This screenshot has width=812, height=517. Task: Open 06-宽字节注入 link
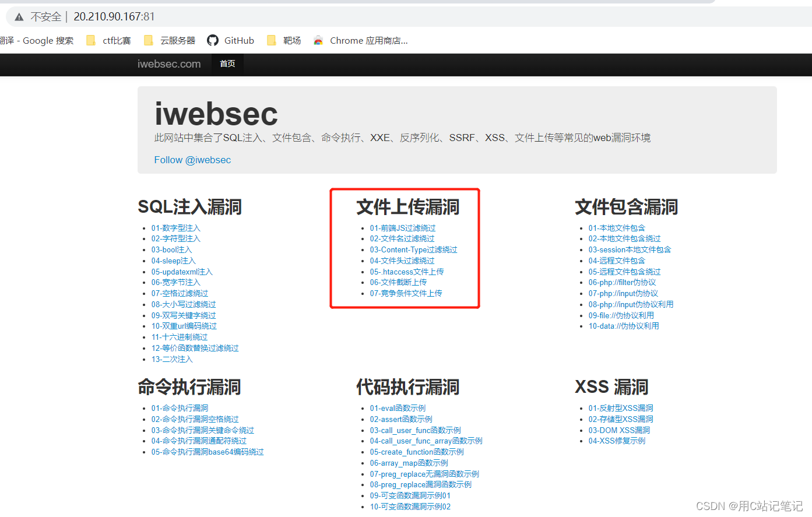point(176,282)
